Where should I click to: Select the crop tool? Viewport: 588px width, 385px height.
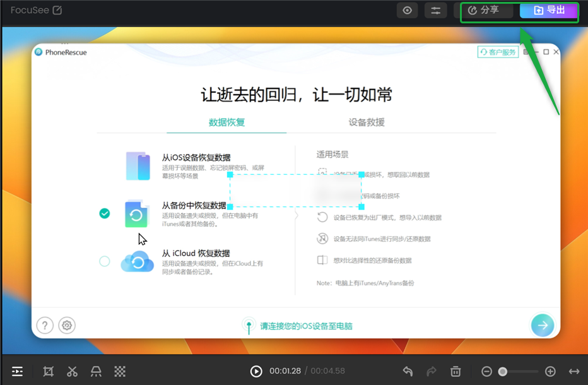(49, 372)
